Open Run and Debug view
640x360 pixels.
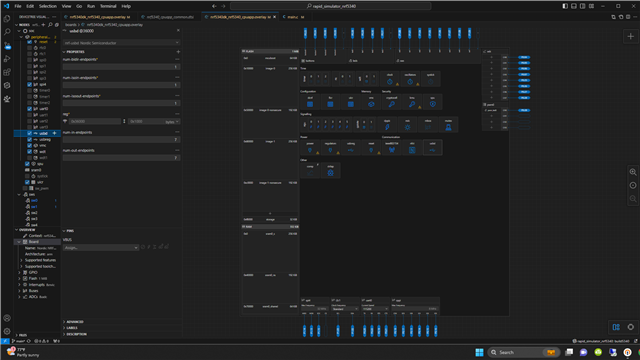pos(7,59)
